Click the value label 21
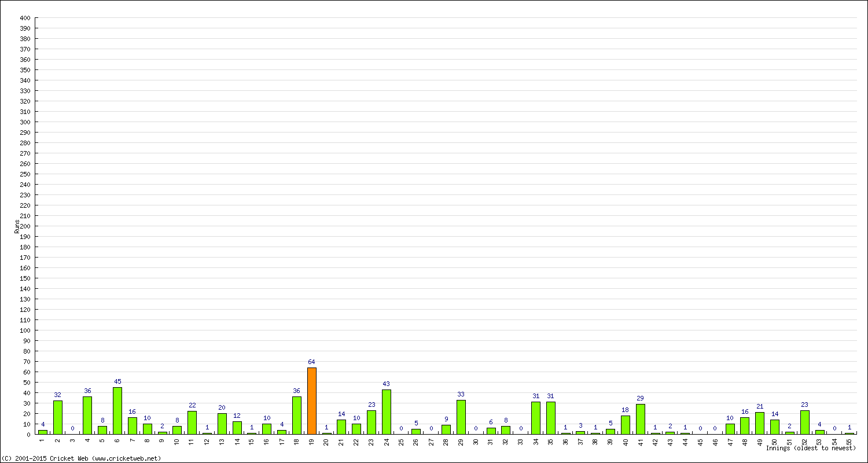 760,406
